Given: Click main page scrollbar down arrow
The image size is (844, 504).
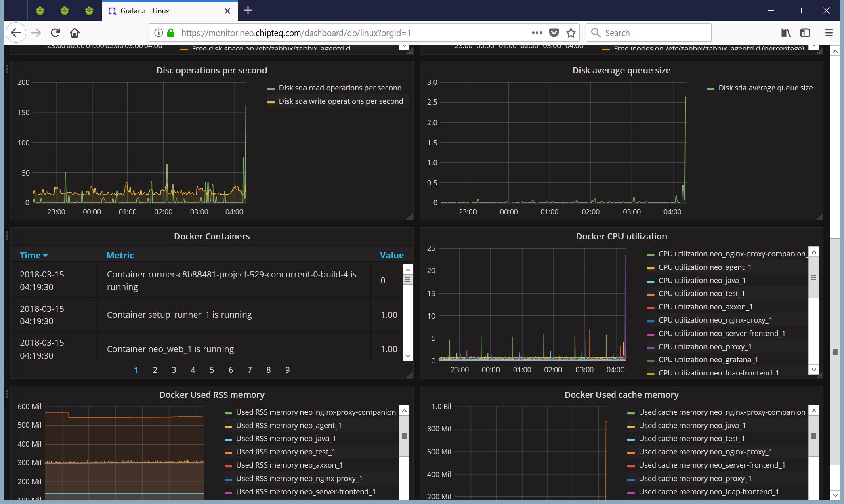Looking at the screenshot, I should coord(835,495).
